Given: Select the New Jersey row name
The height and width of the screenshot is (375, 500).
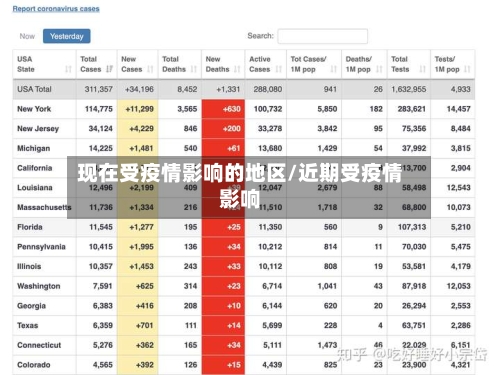Looking at the screenshot, I should [x=38, y=129].
